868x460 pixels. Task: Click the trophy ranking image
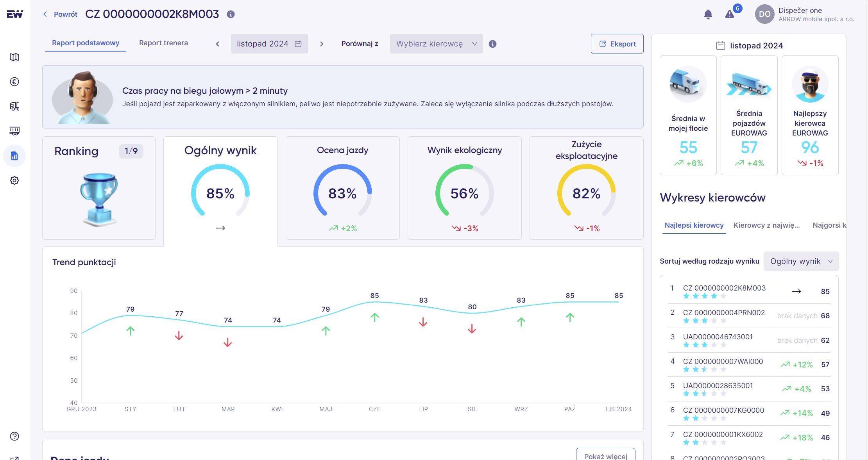coord(99,200)
